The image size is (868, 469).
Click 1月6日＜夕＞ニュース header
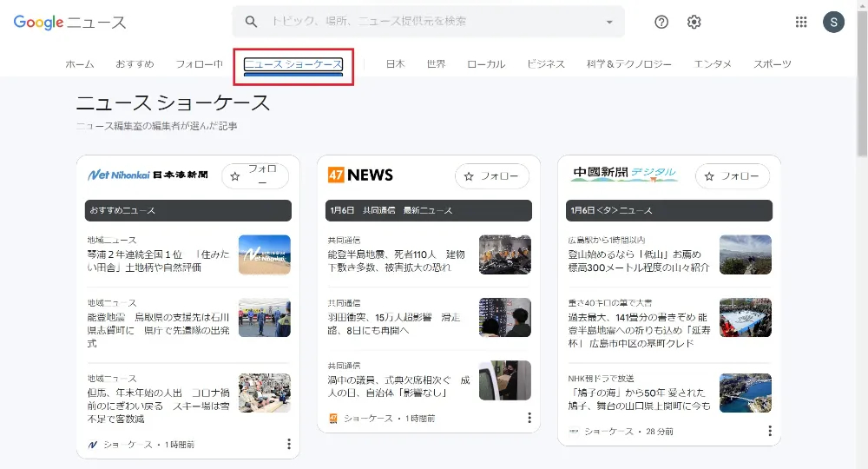pos(668,210)
